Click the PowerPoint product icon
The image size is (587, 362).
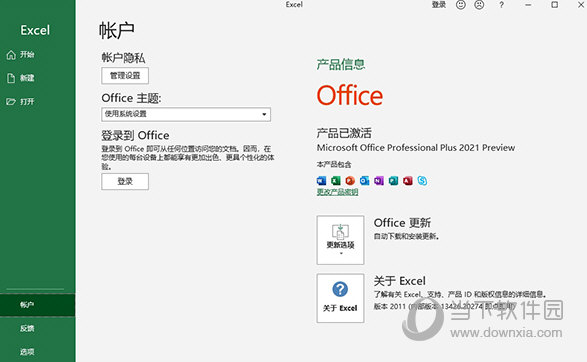(x=350, y=181)
